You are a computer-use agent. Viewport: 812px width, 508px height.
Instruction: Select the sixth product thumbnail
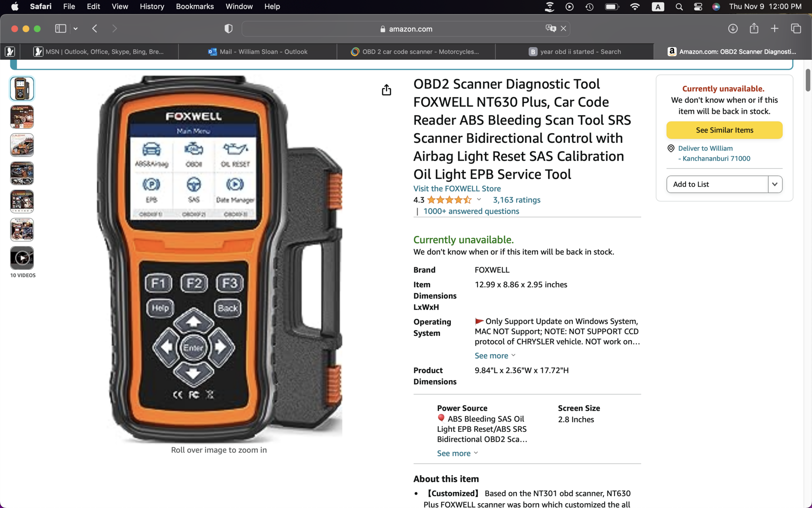point(22,229)
